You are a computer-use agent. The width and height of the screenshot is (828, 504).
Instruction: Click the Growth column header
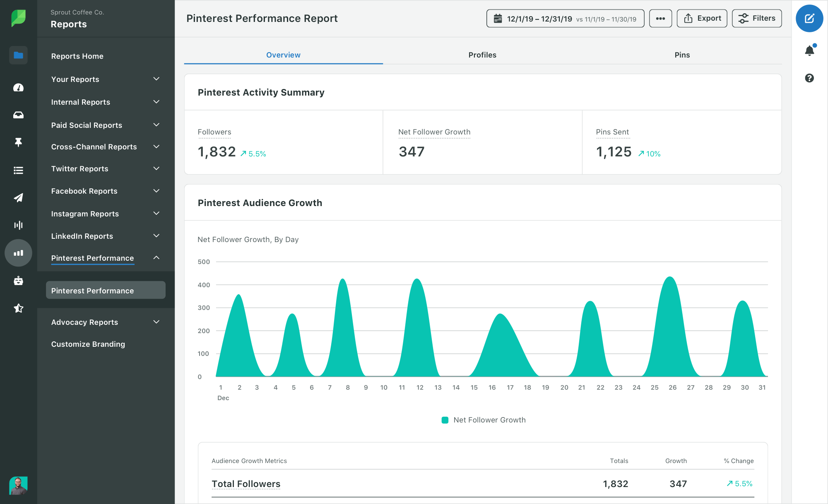[x=676, y=461]
